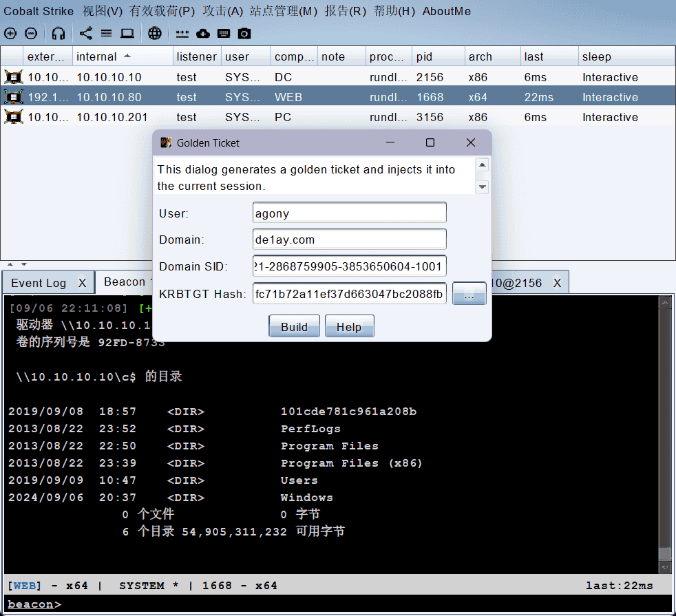Click the AboutMe menu item
676x616 pixels.
(x=446, y=11)
